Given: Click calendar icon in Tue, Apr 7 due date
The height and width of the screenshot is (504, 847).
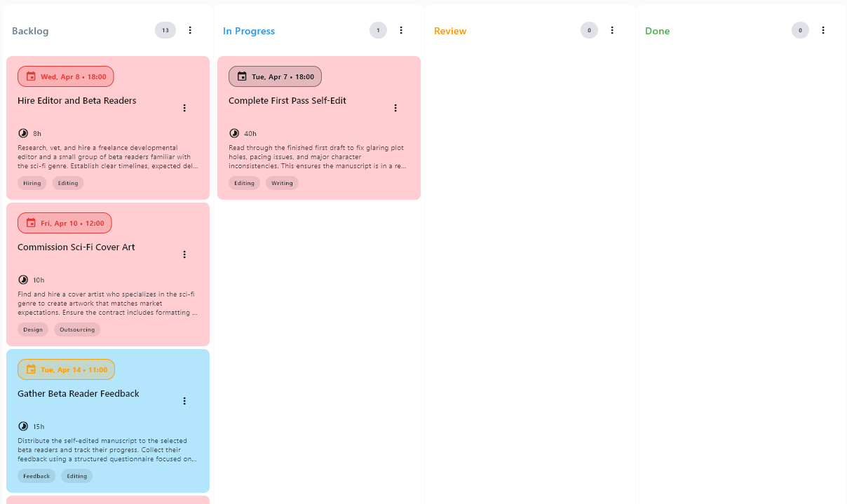Looking at the screenshot, I should point(242,76).
